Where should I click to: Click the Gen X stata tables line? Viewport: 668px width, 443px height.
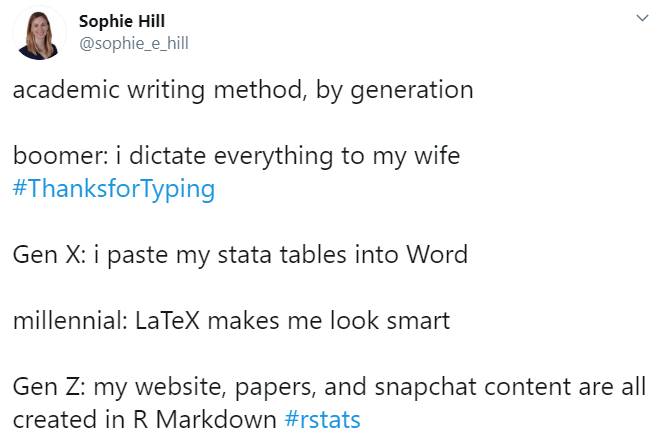click(x=240, y=255)
